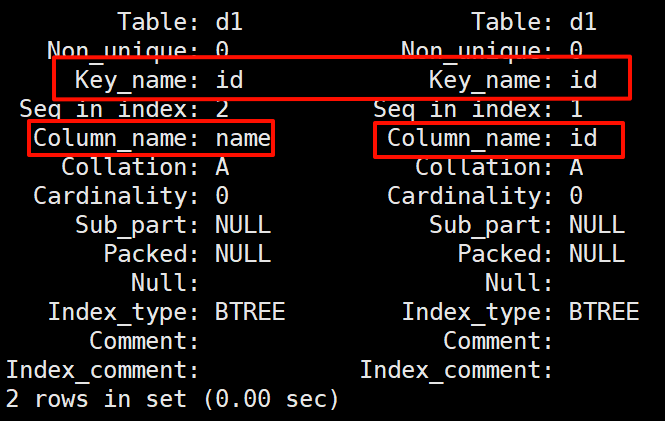Click 'Seq_in_index: 1' value
Image resolution: width=665 pixels, height=421 pixels.
coord(576,108)
